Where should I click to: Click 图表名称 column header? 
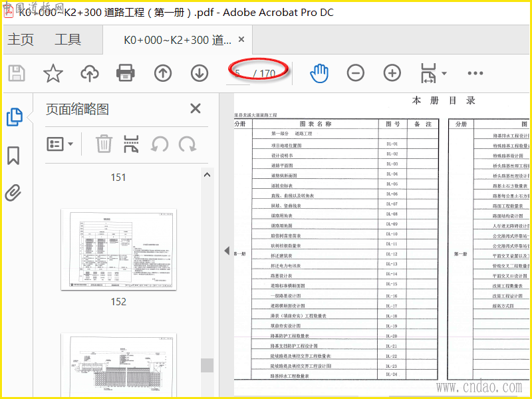coord(315,124)
